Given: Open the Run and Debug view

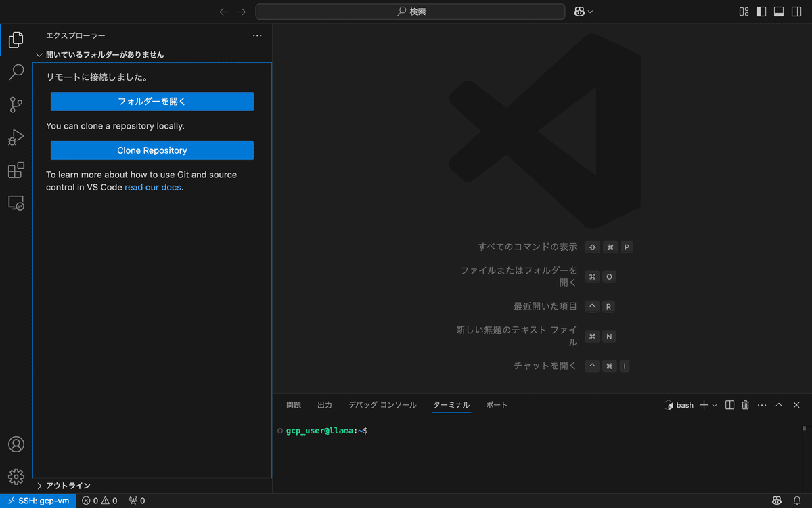Looking at the screenshot, I should pyautogui.click(x=16, y=137).
